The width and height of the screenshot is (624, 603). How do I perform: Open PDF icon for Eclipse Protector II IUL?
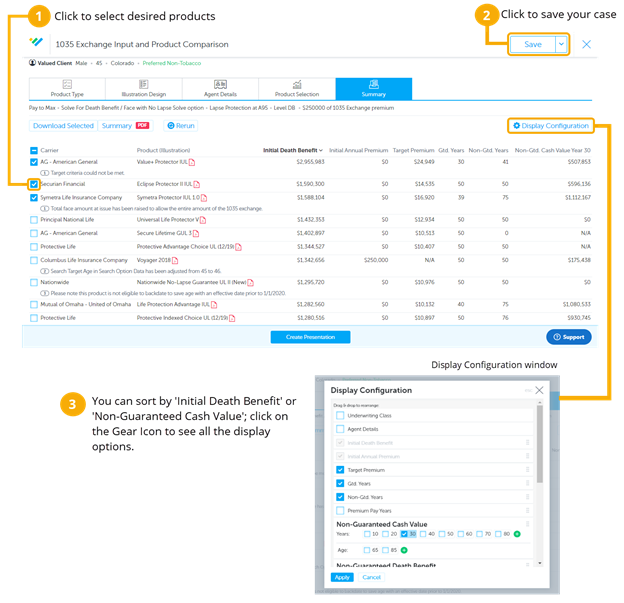197,184
